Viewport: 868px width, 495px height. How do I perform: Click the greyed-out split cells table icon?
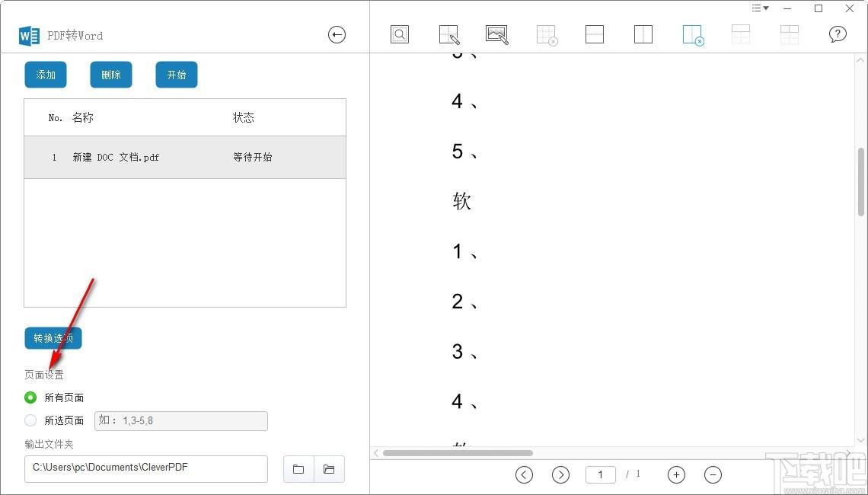(790, 34)
